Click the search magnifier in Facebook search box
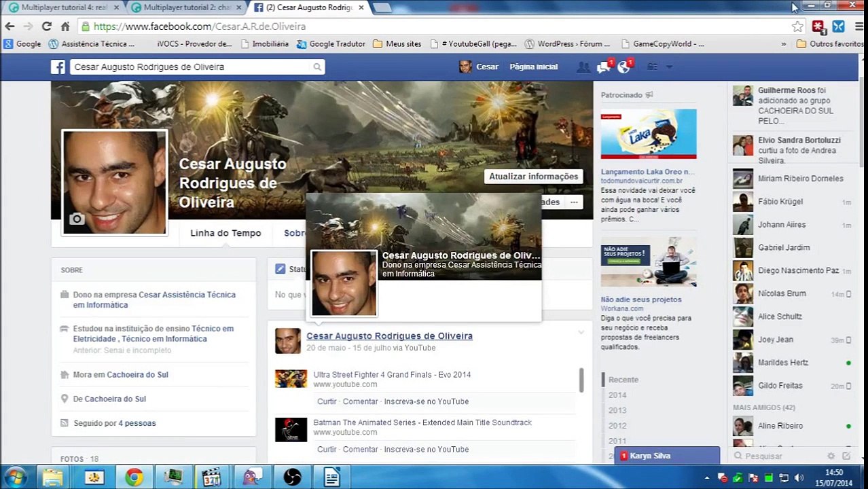Image resolution: width=868 pixels, height=489 pixels. click(317, 67)
